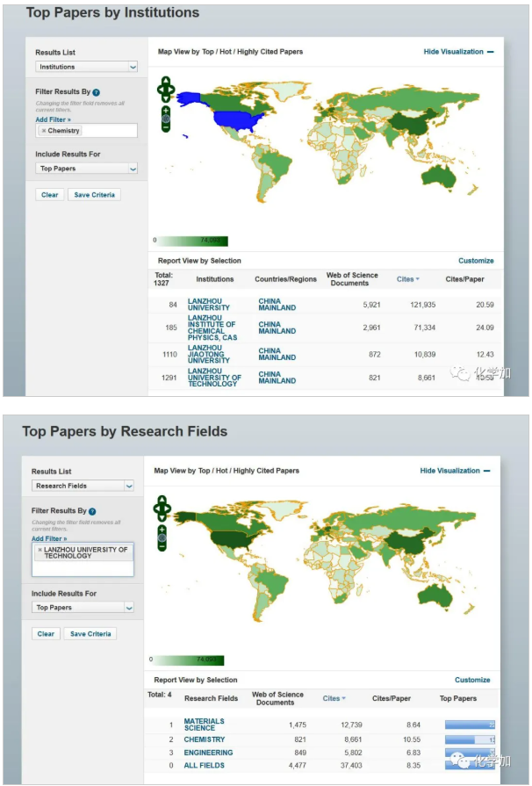Click Customize above the institutions report table
Viewport: 532px width, 786px height.
[476, 261]
